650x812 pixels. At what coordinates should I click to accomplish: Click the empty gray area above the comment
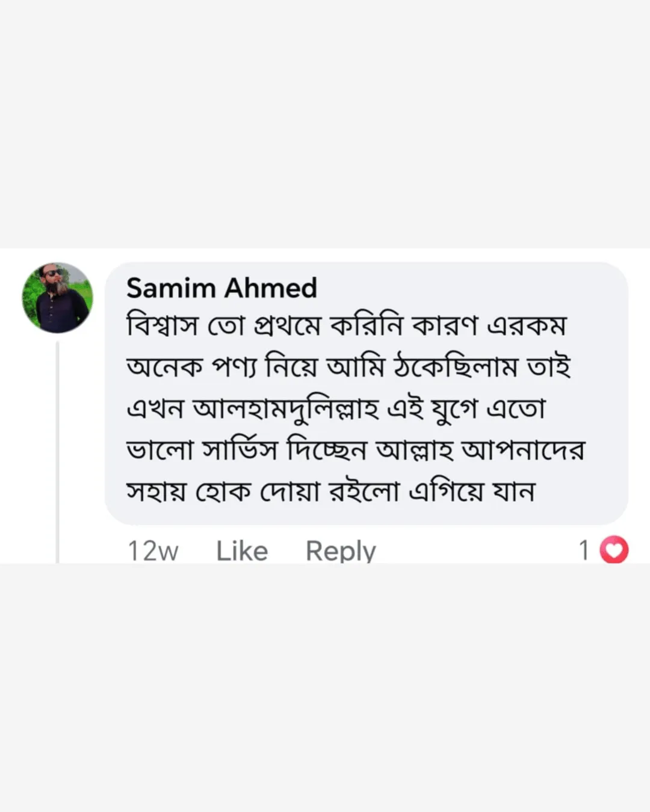tap(325, 120)
